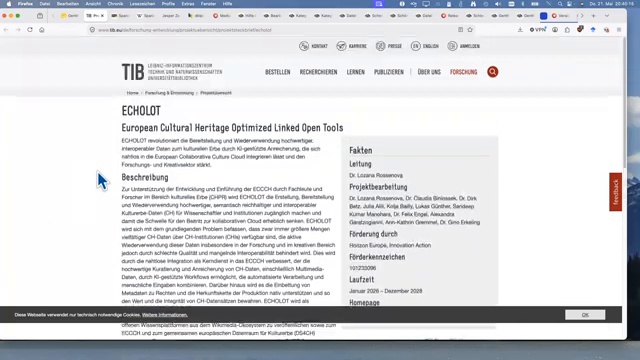Image resolution: width=640 pixels, height=360 pixels.
Task: Open the Datei menu in the menu bar
Action: click(45, 4)
